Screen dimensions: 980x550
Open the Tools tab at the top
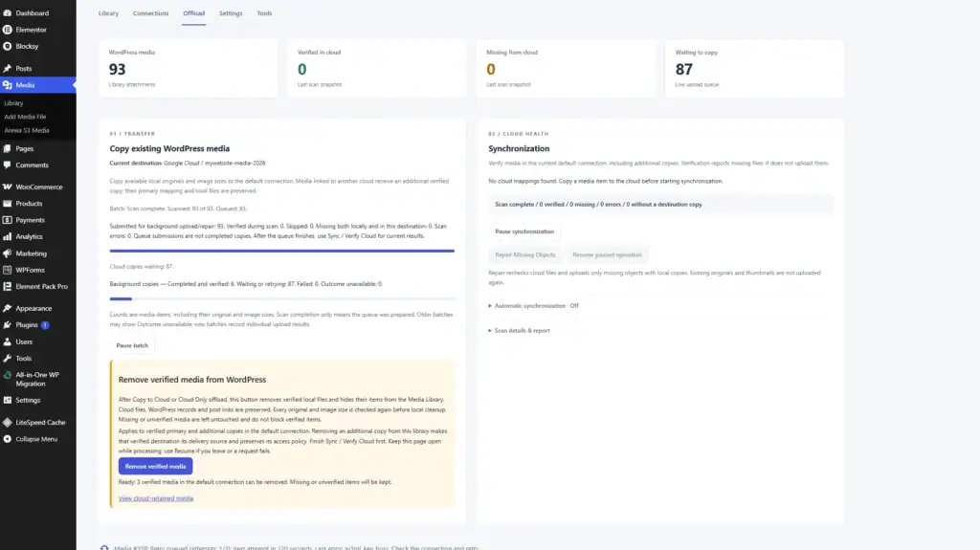[x=264, y=13]
